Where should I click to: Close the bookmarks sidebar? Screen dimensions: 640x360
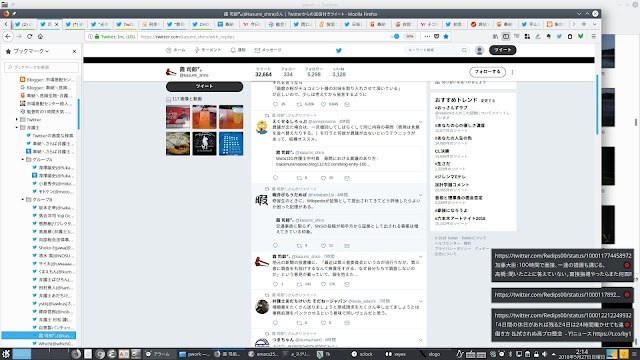click(x=74, y=51)
